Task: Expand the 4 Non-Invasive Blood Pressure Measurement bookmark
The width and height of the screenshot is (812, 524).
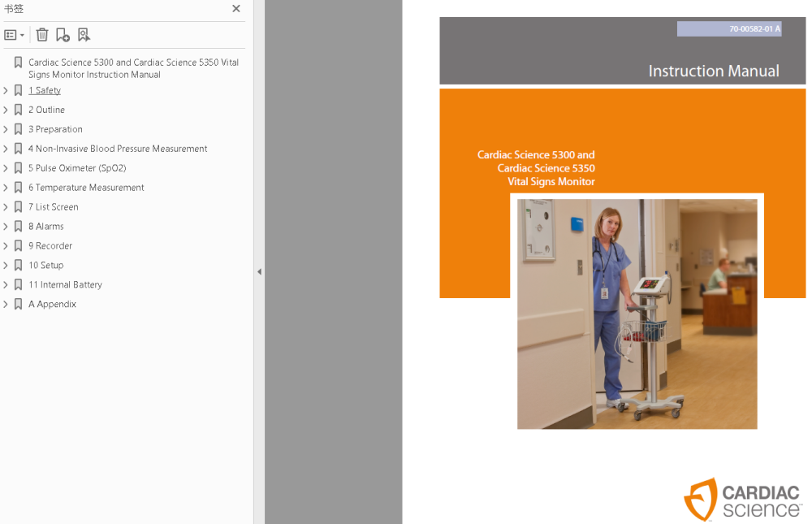Action: click(x=6, y=149)
